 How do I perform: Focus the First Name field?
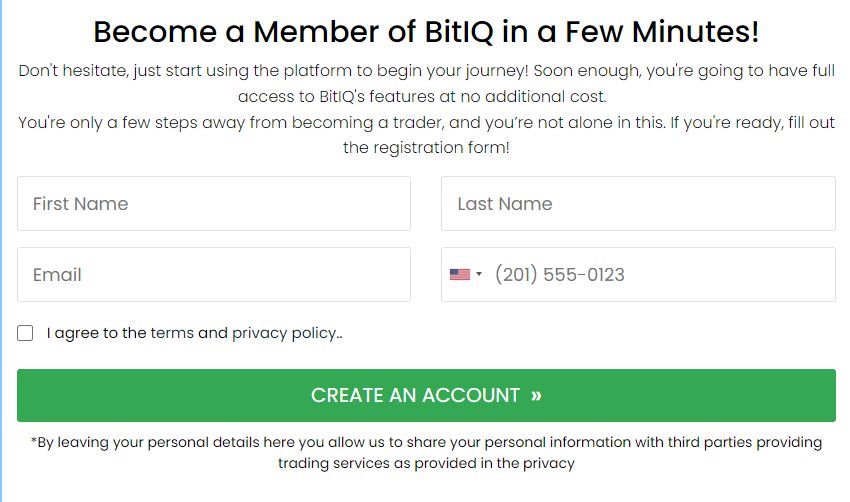214,204
